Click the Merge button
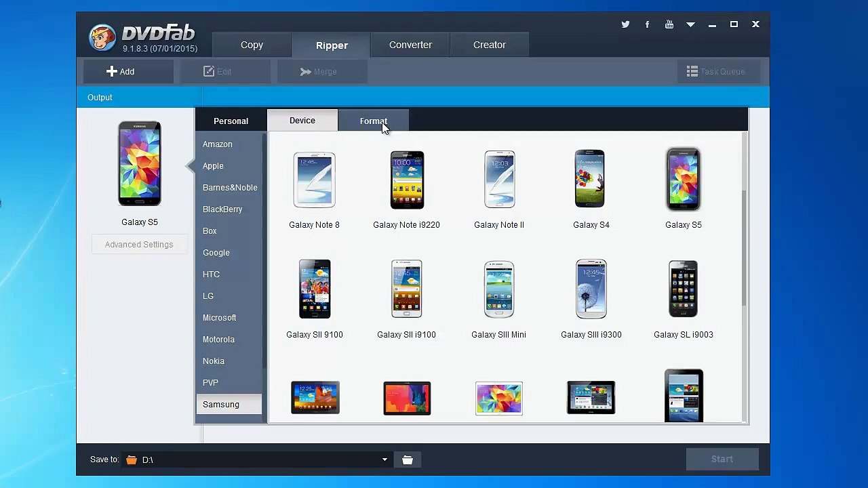The width and height of the screenshot is (868, 488). coord(321,71)
